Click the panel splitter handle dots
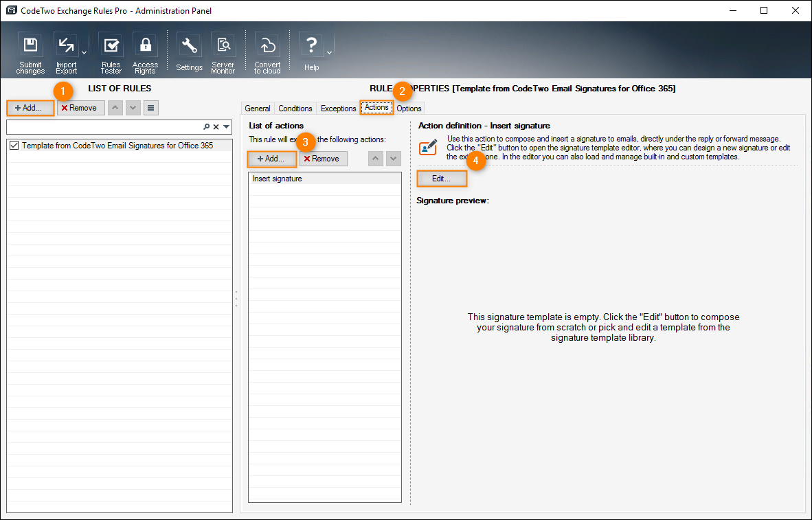 236,299
